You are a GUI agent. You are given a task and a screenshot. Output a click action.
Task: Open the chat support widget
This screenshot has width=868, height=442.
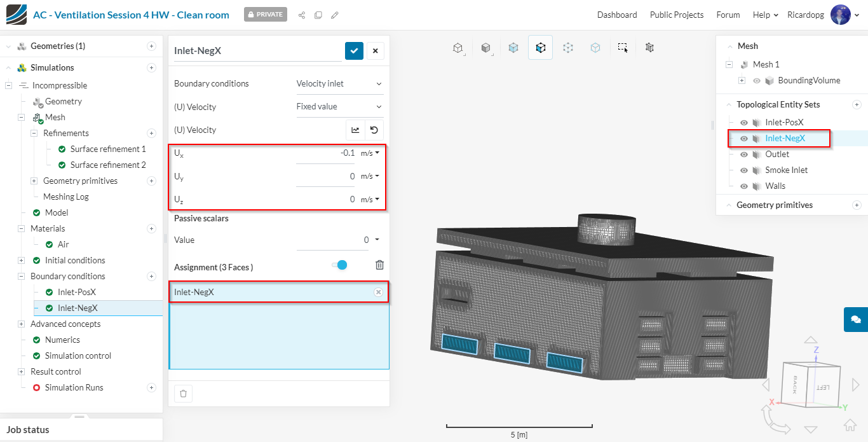click(x=855, y=319)
